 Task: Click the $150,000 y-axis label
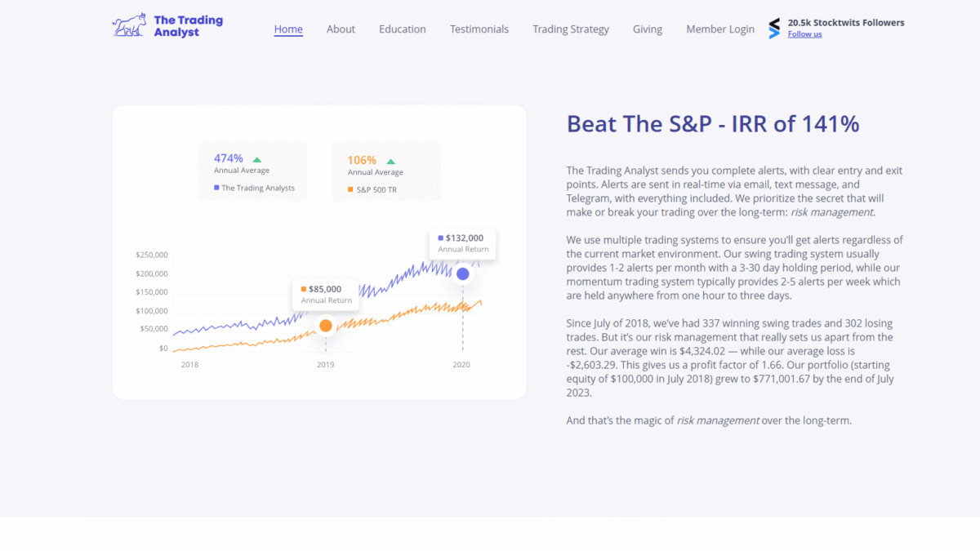[152, 292]
